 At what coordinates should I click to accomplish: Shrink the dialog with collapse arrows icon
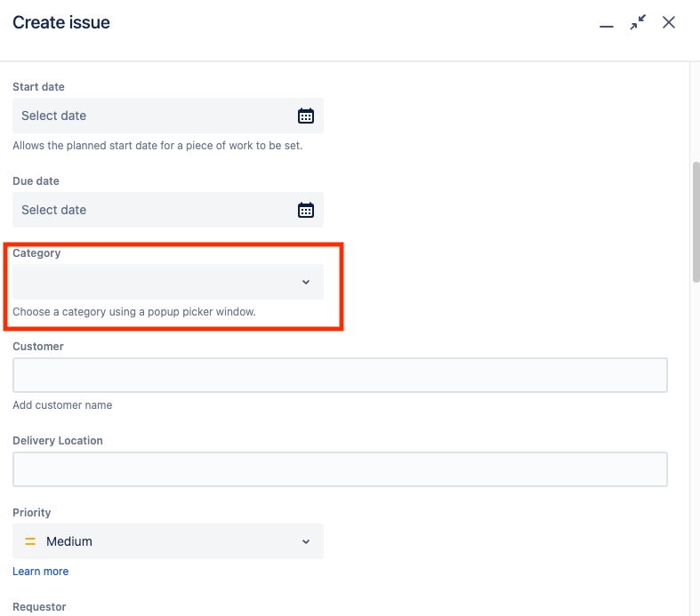click(638, 22)
